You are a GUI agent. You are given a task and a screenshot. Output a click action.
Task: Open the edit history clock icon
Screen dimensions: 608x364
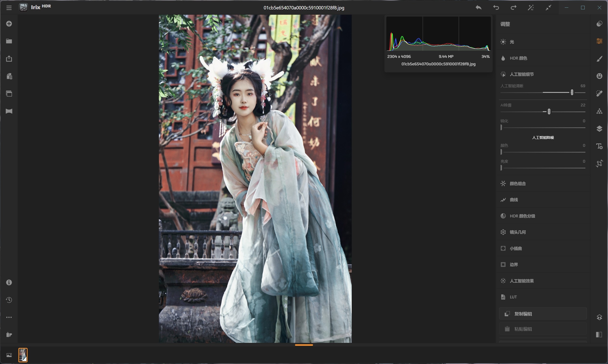[9, 300]
